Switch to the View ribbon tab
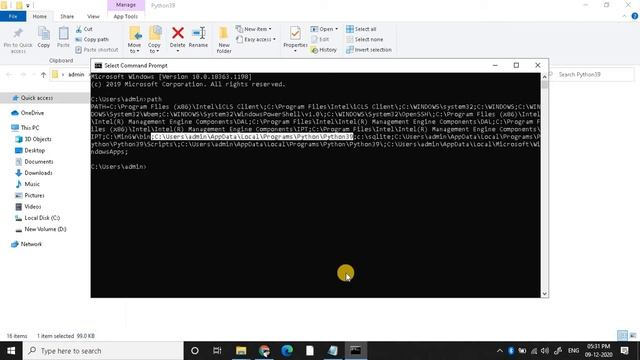640x360 pixels. pyautogui.click(x=93, y=16)
